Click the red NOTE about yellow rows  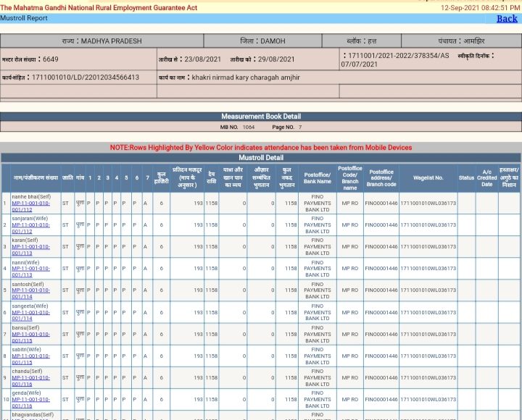pyautogui.click(x=261, y=148)
